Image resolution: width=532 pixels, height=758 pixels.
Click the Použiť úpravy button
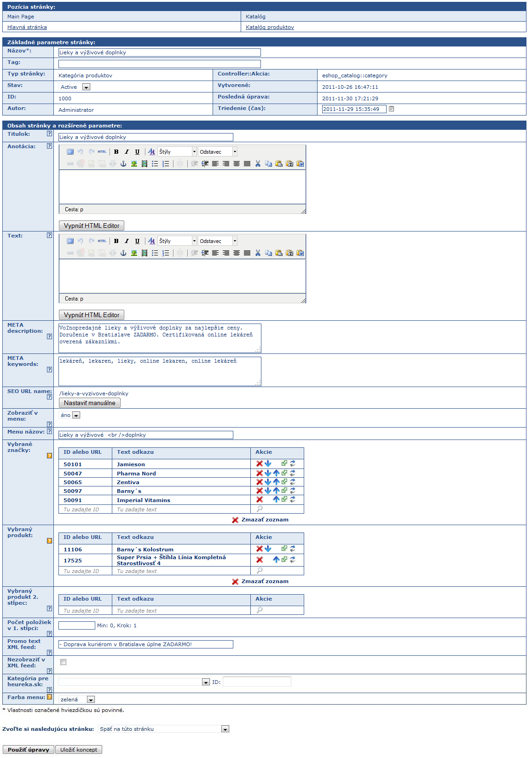[29, 750]
